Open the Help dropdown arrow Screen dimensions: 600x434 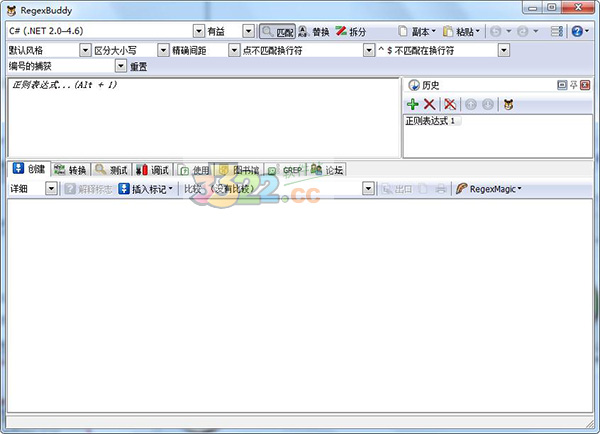(x=587, y=31)
